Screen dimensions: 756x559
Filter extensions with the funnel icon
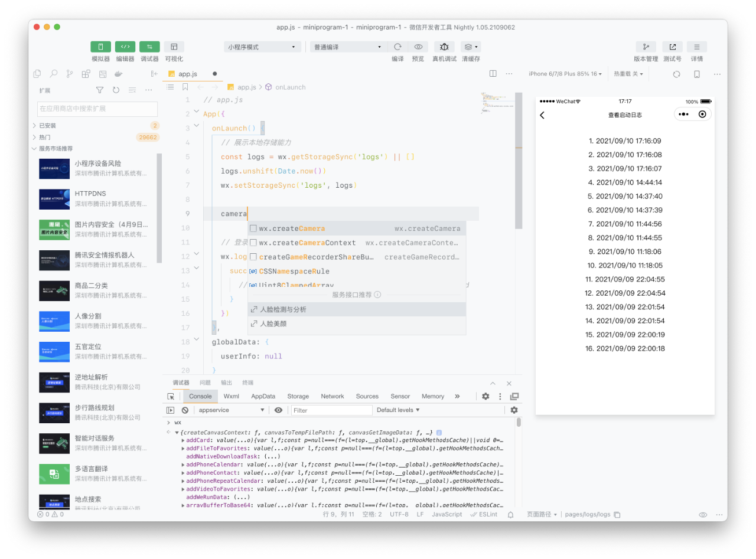(100, 90)
